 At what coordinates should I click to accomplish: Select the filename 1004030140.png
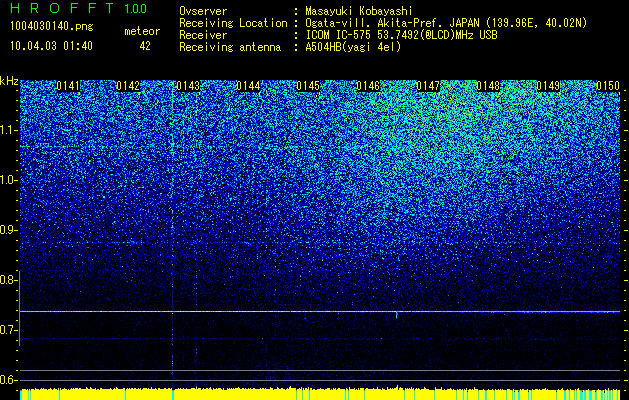point(52,26)
